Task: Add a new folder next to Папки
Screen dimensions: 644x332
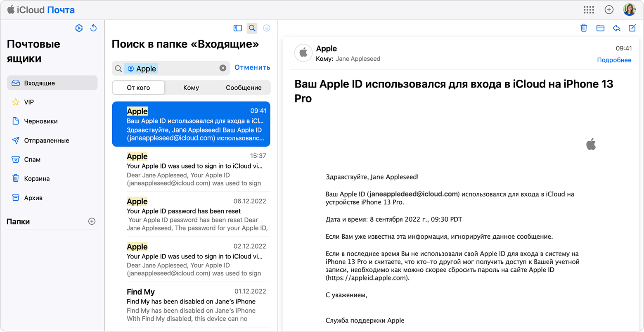Action: point(92,221)
